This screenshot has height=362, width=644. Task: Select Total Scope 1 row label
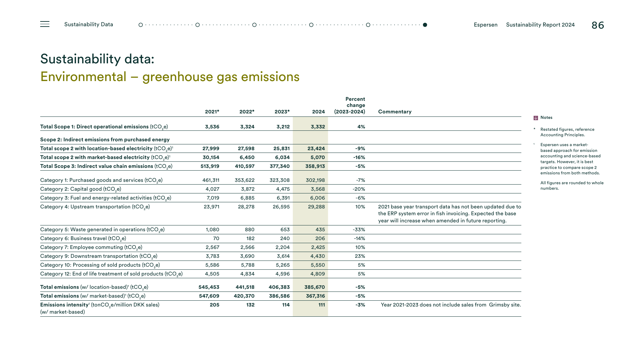coord(104,127)
